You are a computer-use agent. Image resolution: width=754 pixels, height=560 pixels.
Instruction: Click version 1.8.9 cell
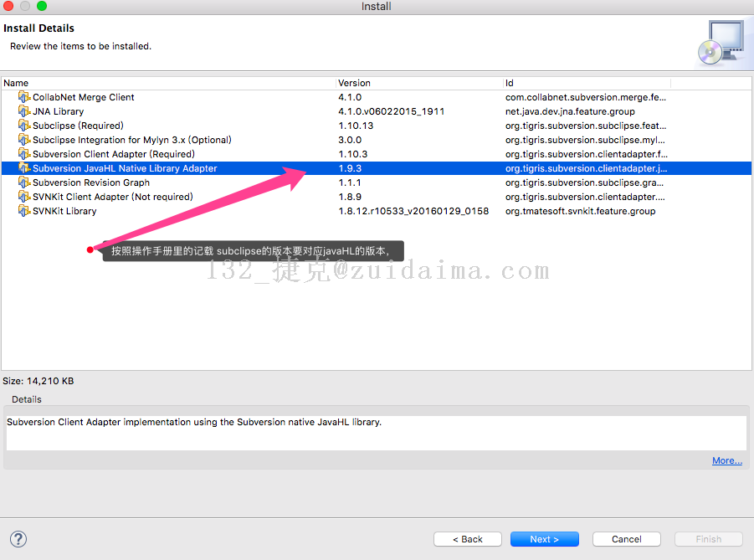[350, 196]
